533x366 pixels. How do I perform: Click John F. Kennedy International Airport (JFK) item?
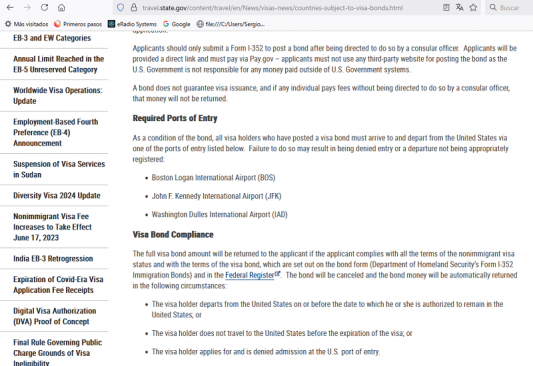tap(217, 196)
